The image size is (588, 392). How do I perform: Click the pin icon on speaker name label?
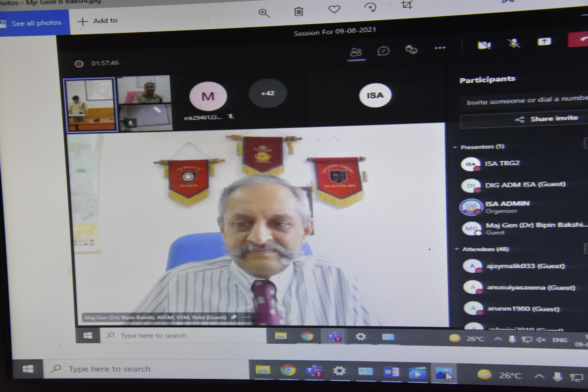tap(233, 317)
